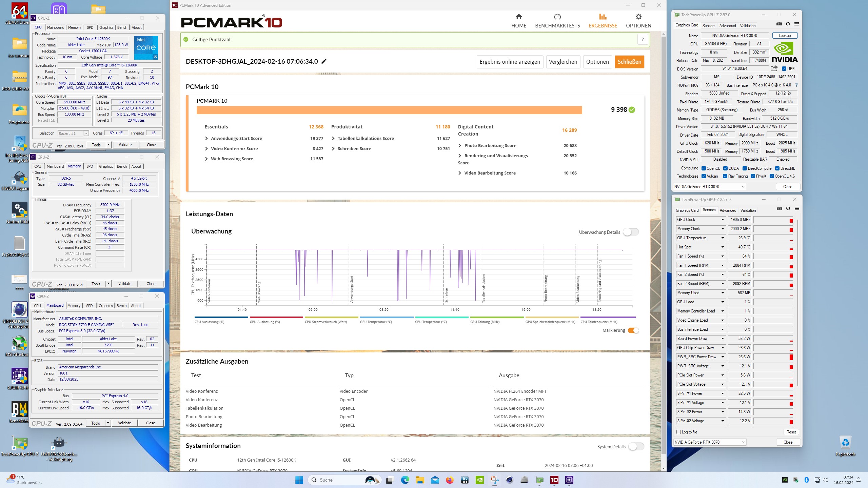Viewport: 868px width, 488px height.
Task: Open MSI Afterburner desktop icon
Action: tap(19, 346)
